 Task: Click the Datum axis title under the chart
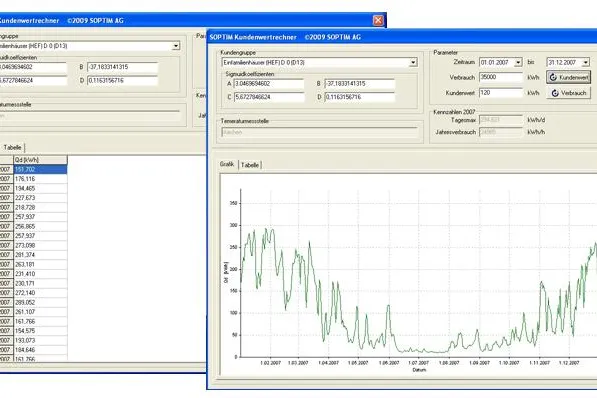pyautogui.click(x=419, y=370)
